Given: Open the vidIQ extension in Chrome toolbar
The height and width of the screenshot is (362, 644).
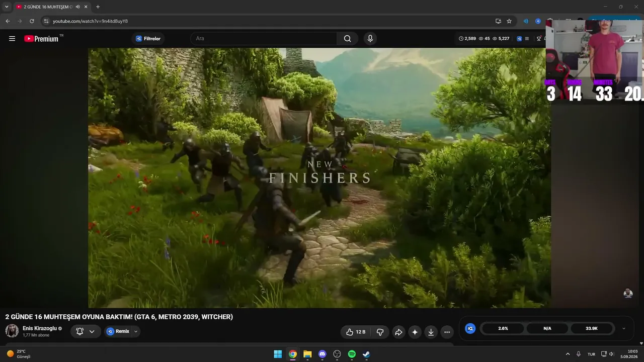Looking at the screenshot, I should click(538, 21).
